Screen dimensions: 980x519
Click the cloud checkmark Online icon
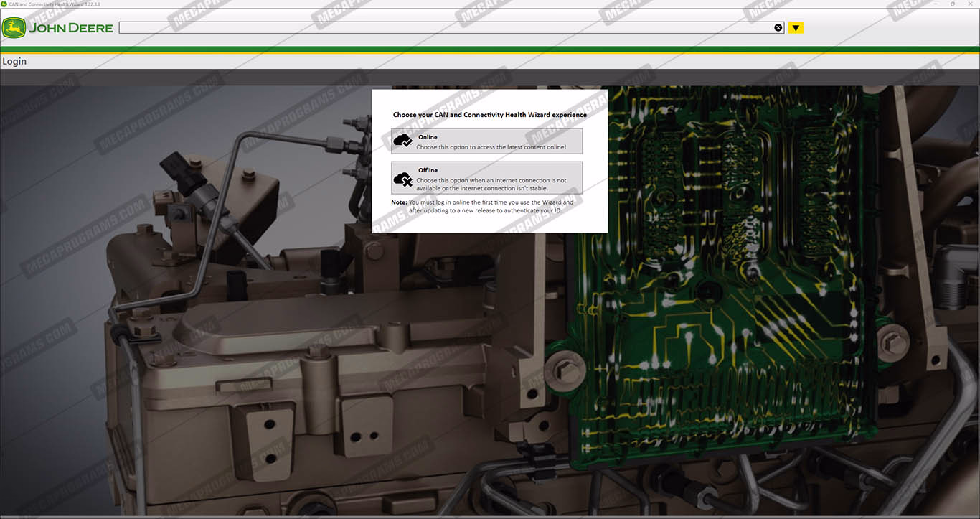click(x=403, y=141)
